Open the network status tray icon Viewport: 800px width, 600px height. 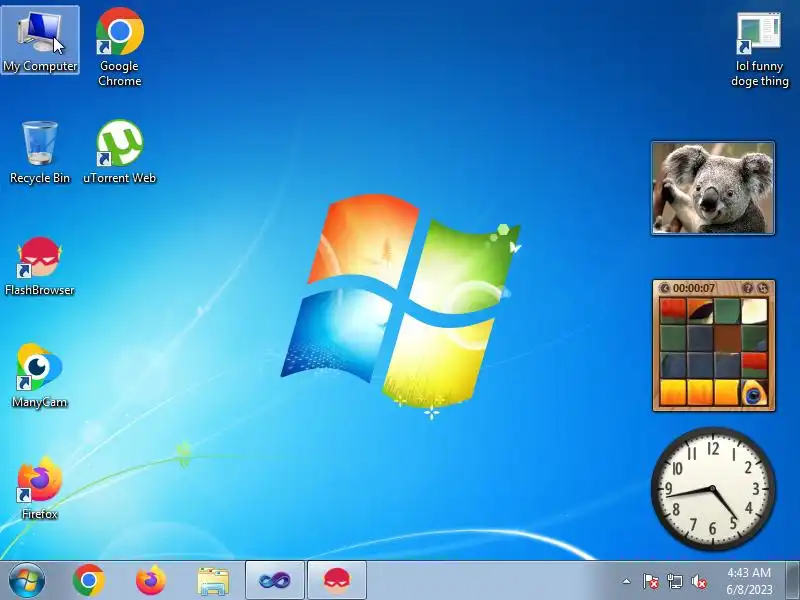(675, 581)
